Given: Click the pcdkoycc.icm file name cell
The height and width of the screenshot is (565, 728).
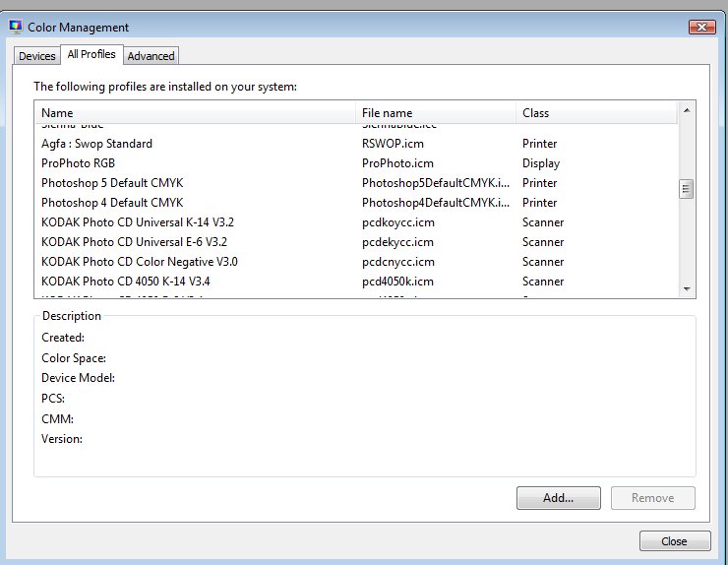Looking at the screenshot, I should pyautogui.click(x=398, y=222).
